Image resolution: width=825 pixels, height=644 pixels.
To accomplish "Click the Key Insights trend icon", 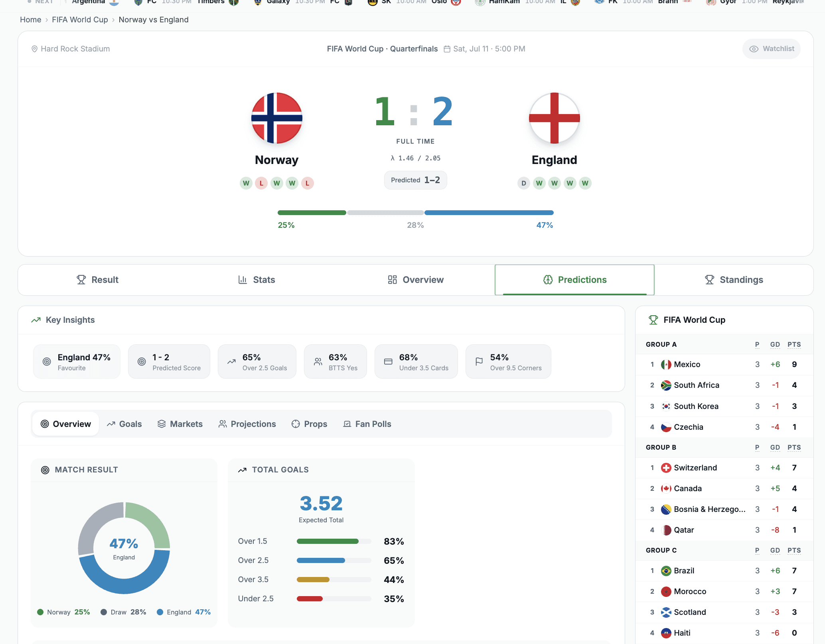I will point(36,320).
